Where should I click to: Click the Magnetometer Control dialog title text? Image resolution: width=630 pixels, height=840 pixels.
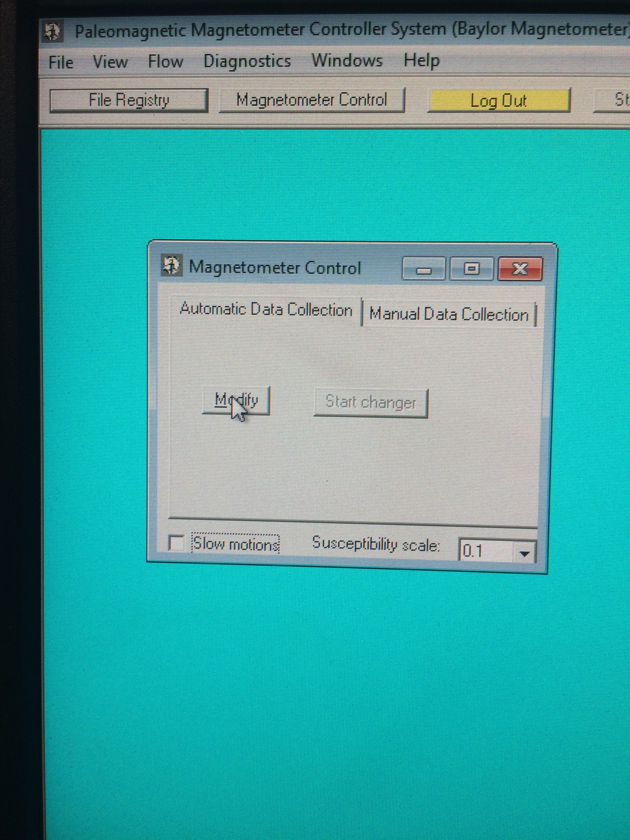[x=275, y=268]
